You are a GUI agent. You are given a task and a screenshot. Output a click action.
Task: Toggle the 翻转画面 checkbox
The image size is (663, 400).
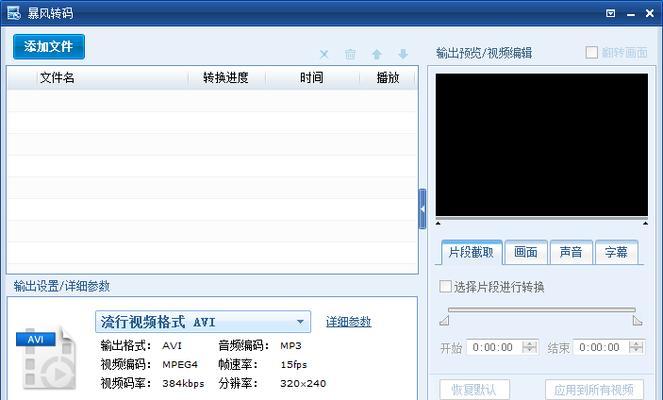[592, 52]
